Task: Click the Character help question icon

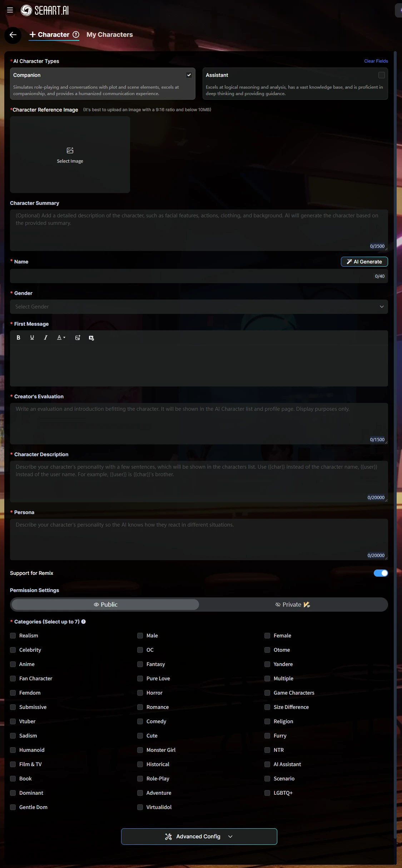Action: pyautogui.click(x=76, y=35)
